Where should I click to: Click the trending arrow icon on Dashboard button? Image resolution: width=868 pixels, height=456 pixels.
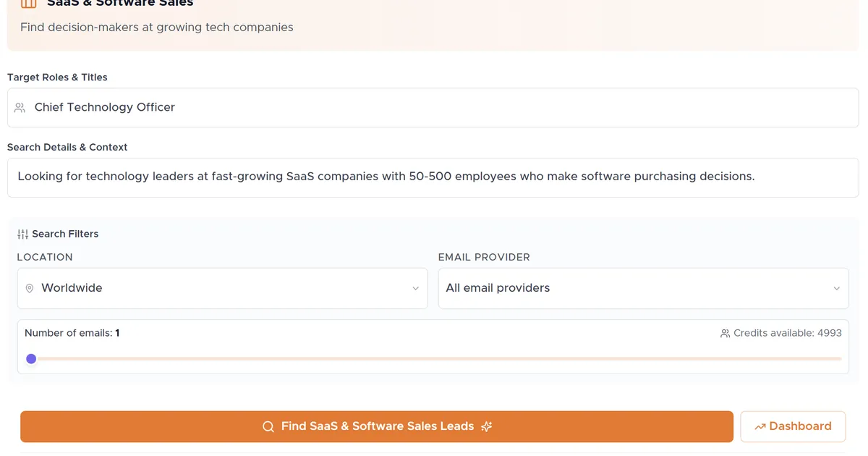pyautogui.click(x=759, y=427)
